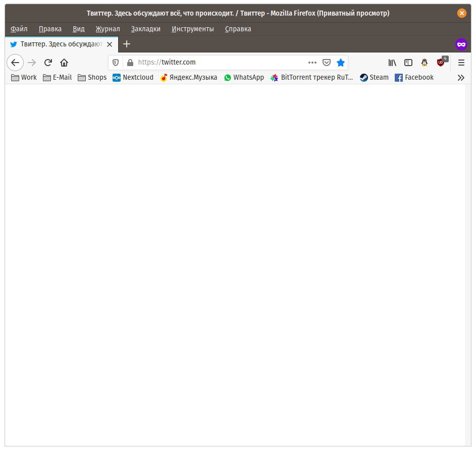Click the private browsing mask icon

point(461,44)
